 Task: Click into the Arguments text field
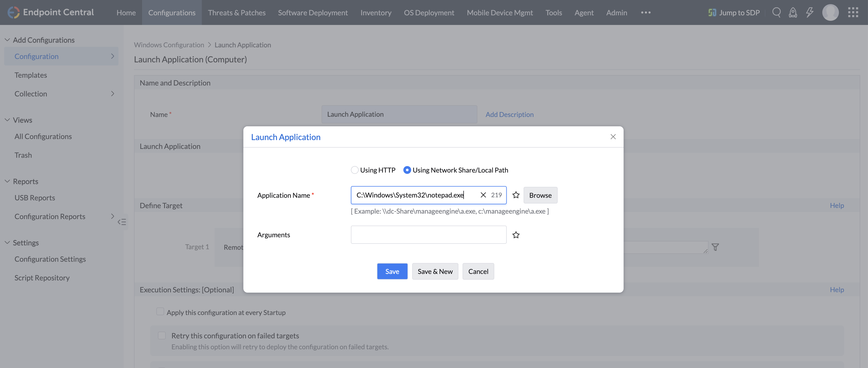pos(428,235)
